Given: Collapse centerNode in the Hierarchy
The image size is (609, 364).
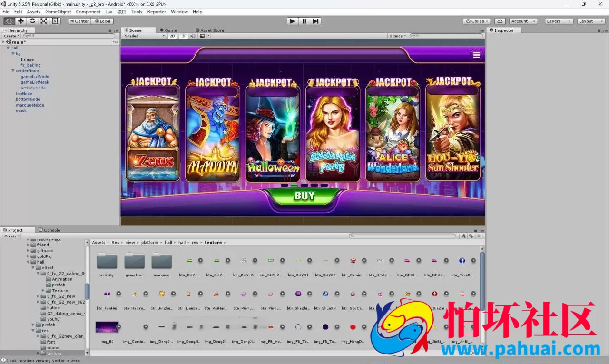Looking at the screenshot, I should (x=13, y=71).
